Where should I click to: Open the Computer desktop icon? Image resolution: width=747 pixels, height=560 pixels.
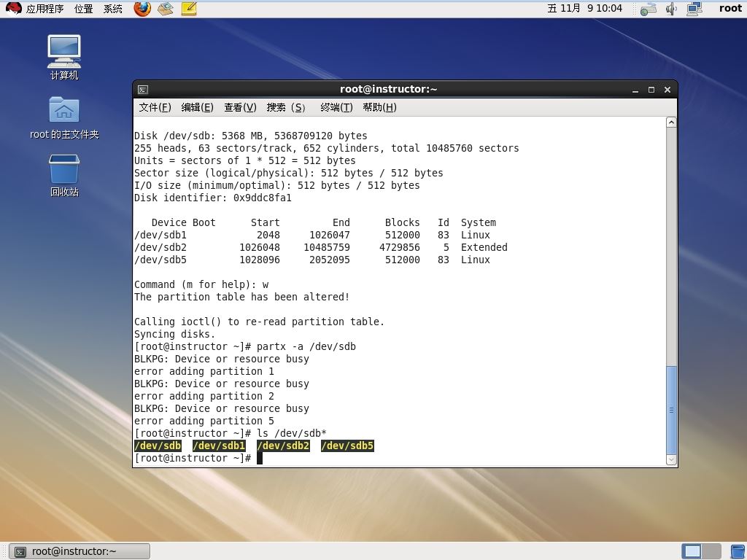(x=64, y=57)
